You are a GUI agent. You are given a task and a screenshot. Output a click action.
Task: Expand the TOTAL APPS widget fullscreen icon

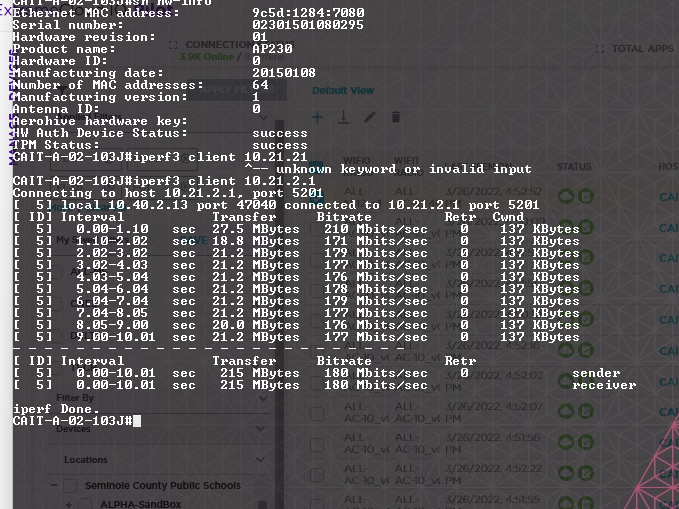tap(600, 49)
